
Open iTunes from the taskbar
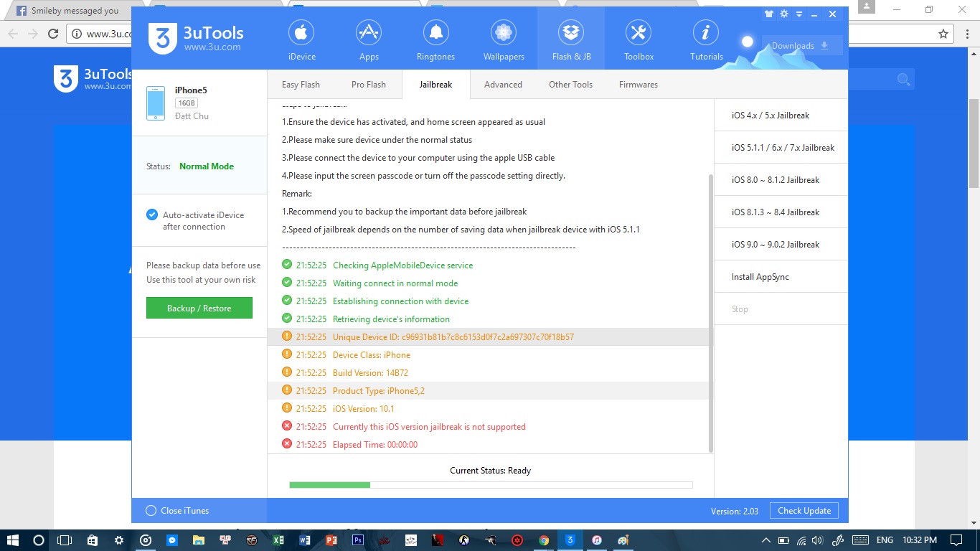[x=597, y=540]
